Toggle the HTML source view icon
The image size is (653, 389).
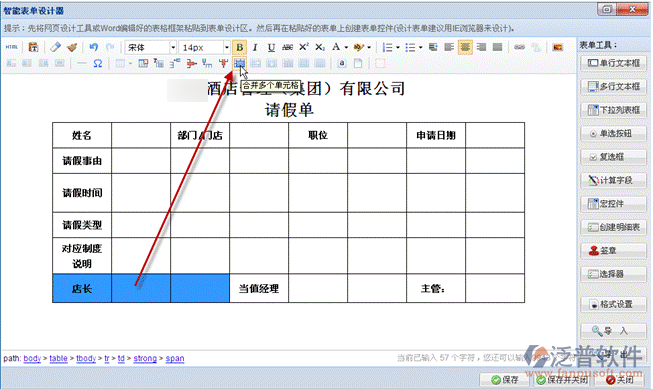coord(12,47)
